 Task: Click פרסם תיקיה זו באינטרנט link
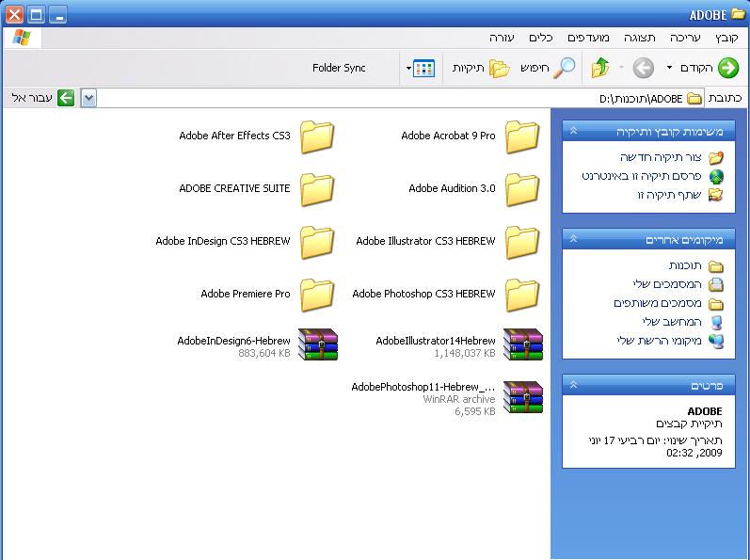click(x=642, y=176)
